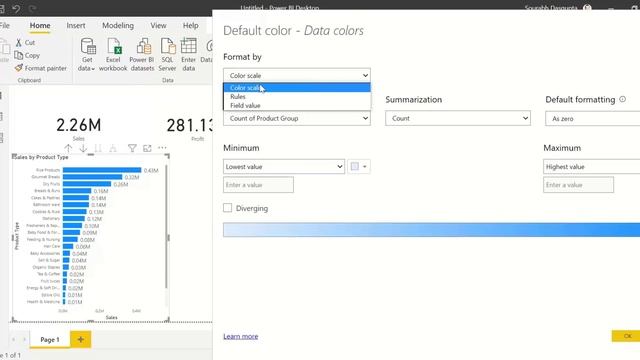
Task: Select the Format painter brush icon
Action: coord(18,68)
